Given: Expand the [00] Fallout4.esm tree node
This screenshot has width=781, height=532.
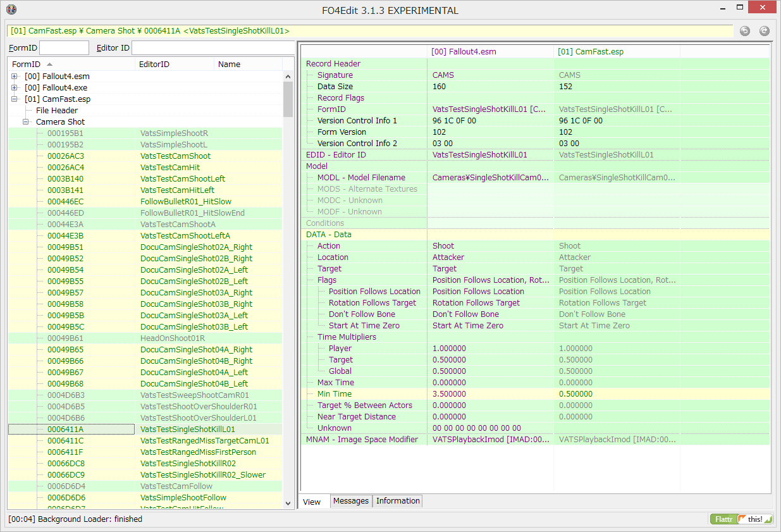Looking at the screenshot, I should [x=15, y=77].
